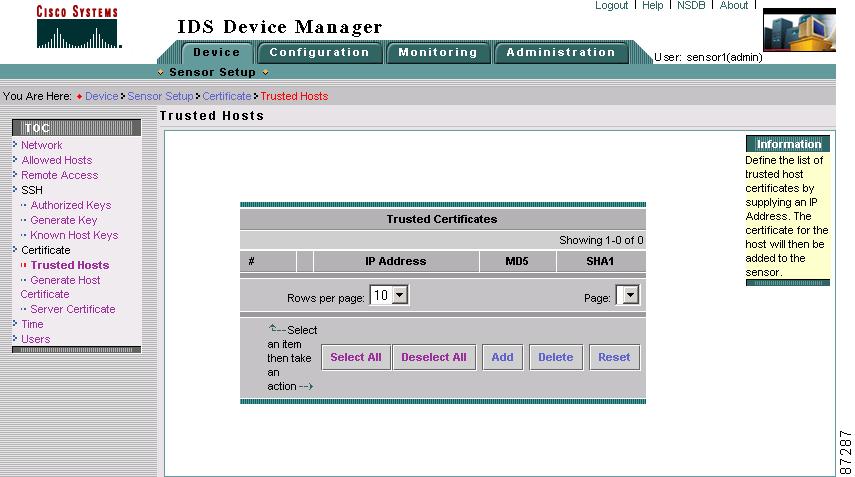Click the TOC header bar
Screen dimensions: 855x477
[76, 128]
